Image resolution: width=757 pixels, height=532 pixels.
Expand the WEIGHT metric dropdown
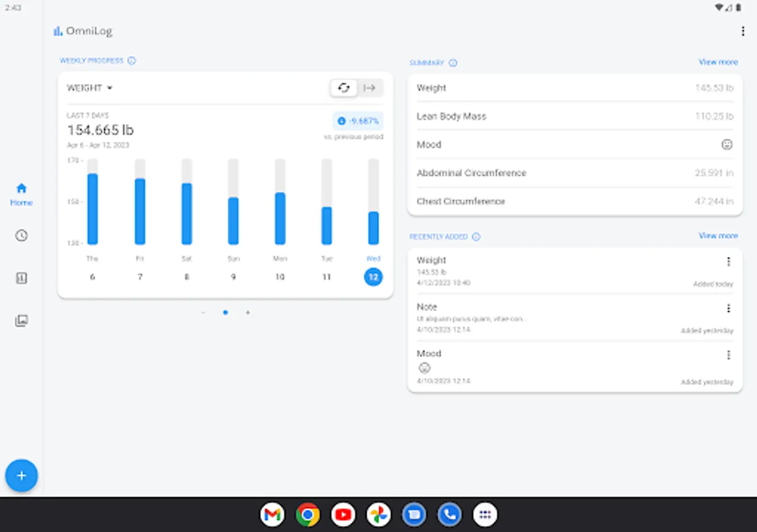click(x=90, y=88)
